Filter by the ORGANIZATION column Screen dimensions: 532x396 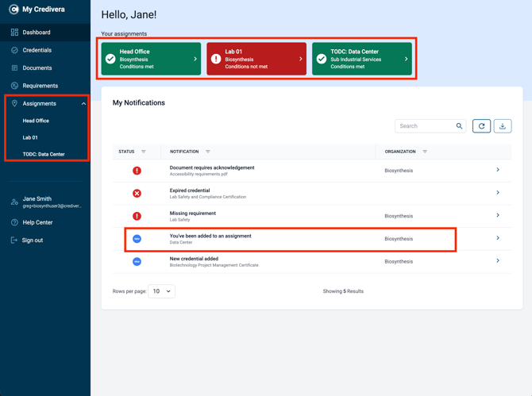pyautogui.click(x=425, y=152)
